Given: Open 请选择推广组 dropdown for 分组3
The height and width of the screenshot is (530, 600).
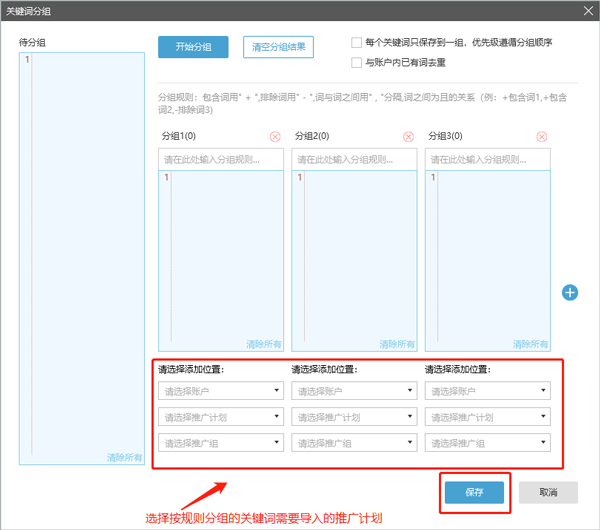Looking at the screenshot, I should pyautogui.click(x=487, y=443).
